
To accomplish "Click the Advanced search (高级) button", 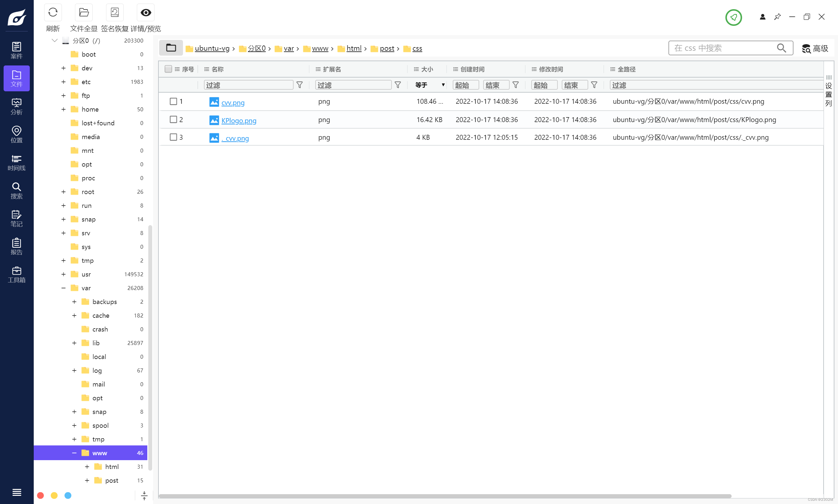I will click(x=815, y=48).
